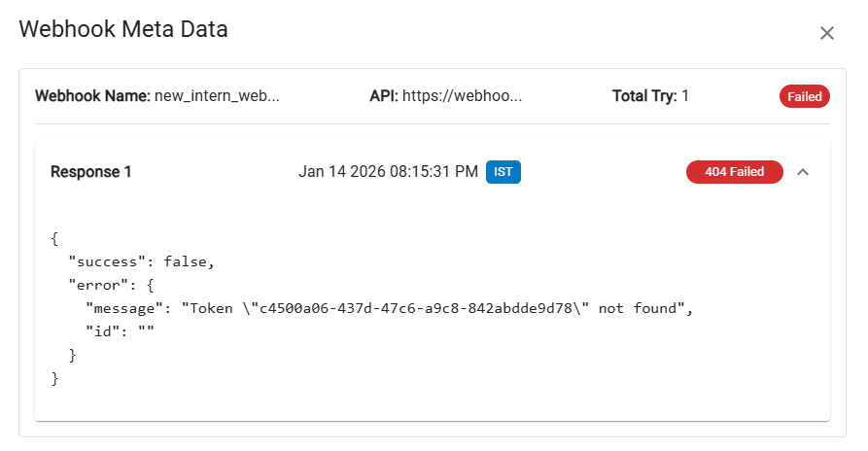Viewport: 868px width, 451px height.
Task: Click the truncated webhook name new_intern_web...
Action: (217, 96)
